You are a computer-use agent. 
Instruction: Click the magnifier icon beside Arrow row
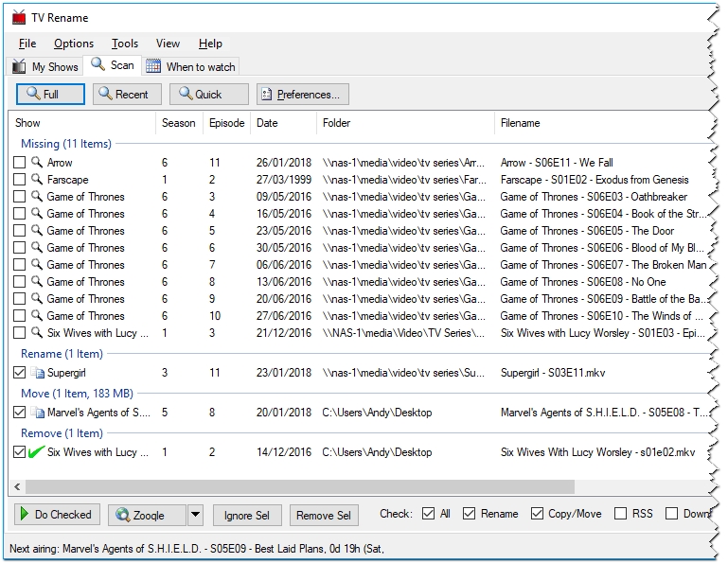point(37,163)
